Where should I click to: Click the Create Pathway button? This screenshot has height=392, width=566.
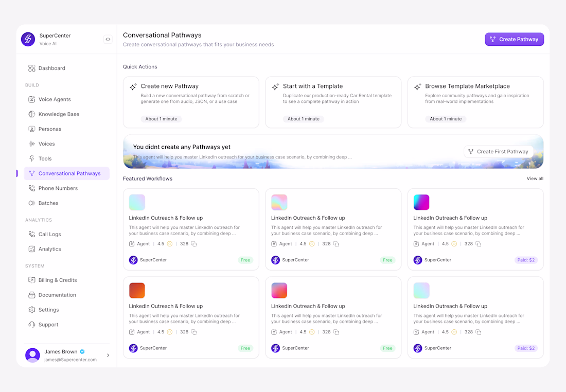pyautogui.click(x=515, y=39)
